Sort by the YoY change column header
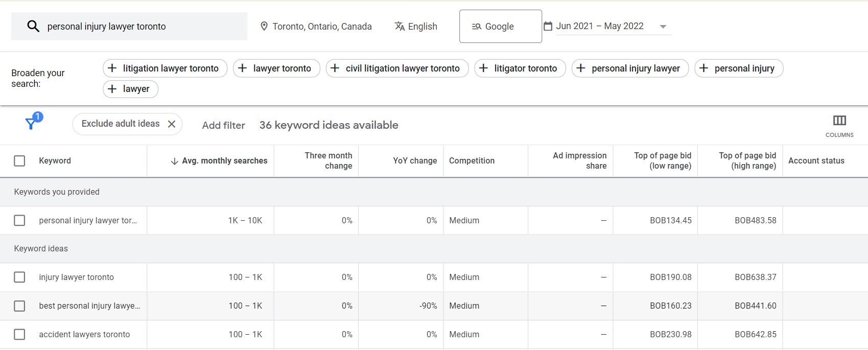This screenshot has height=350, width=868. click(x=414, y=161)
